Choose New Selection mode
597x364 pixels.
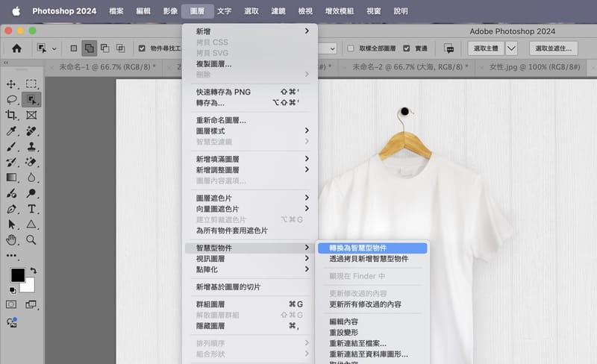[x=73, y=48]
